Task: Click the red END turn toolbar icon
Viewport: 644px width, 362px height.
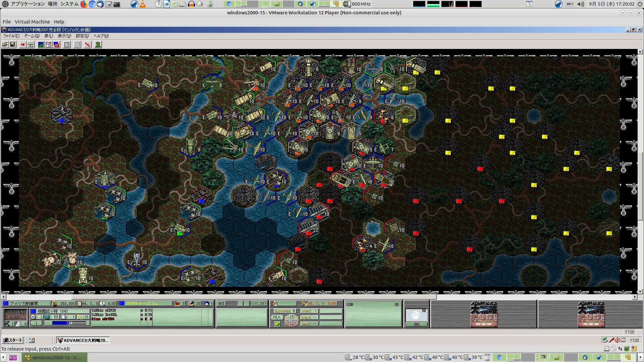Action: coord(88,45)
